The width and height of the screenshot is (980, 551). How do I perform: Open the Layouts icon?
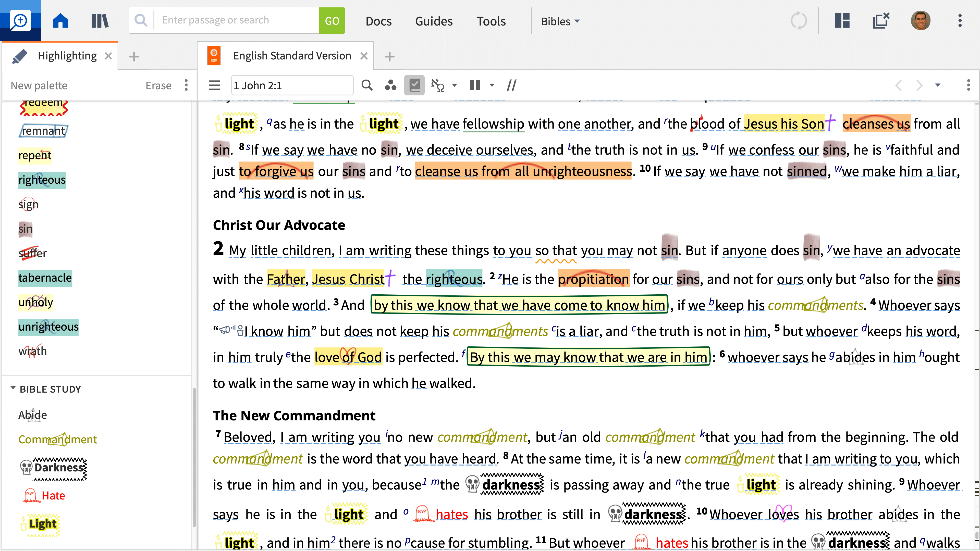click(x=842, y=20)
